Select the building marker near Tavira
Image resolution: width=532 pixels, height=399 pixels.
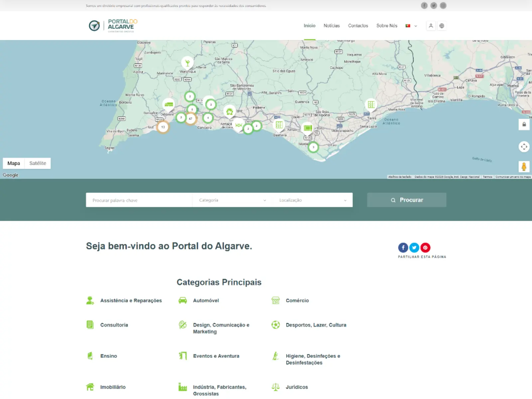pyautogui.click(x=371, y=105)
